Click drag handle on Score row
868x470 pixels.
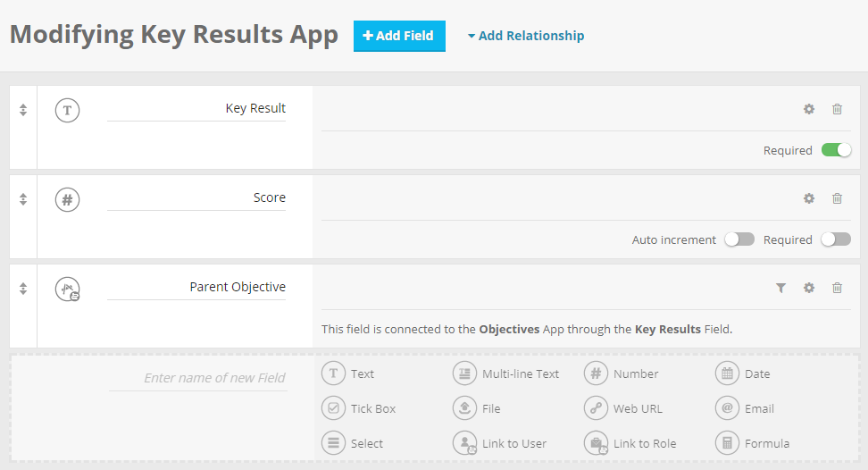click(23, 199)
